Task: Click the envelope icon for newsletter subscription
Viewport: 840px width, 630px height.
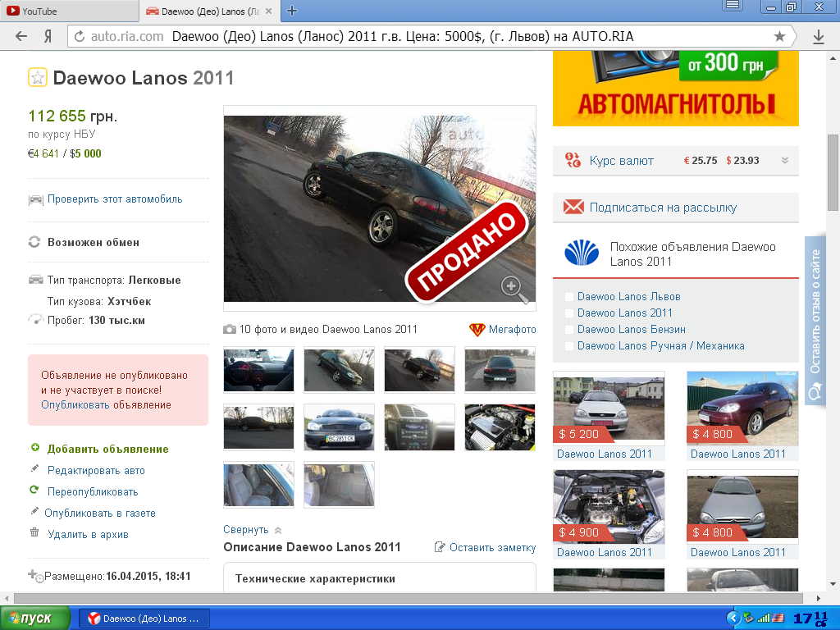Action: click(573, 207)
